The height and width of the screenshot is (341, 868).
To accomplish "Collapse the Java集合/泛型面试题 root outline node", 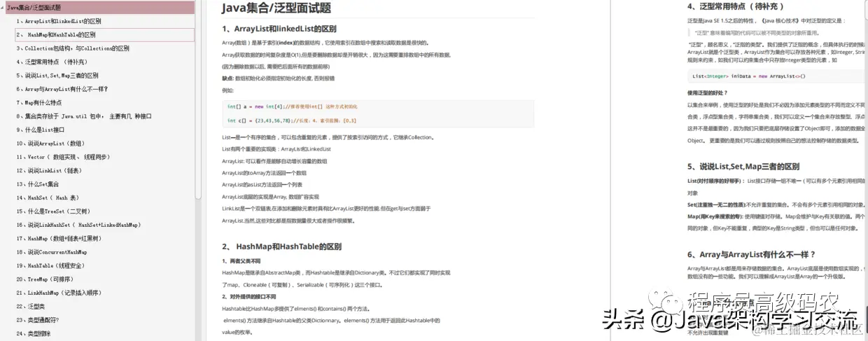I will pos(3,8).
